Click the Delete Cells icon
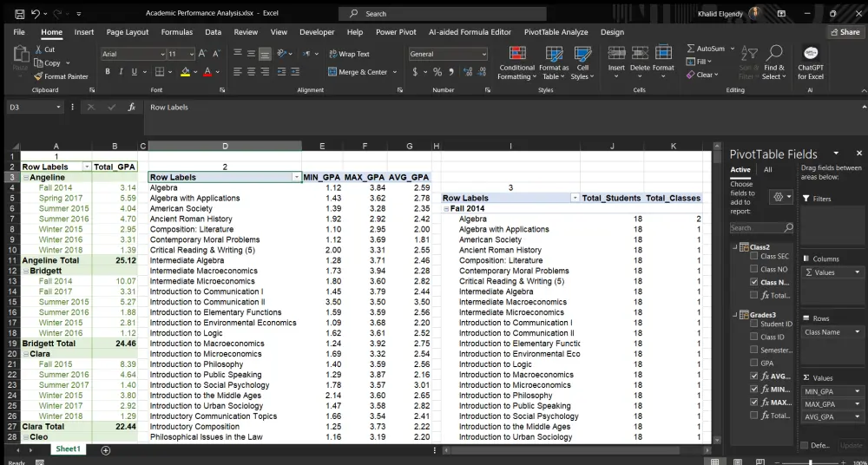This screenshot has width=868, height=465. pos(640,53)
